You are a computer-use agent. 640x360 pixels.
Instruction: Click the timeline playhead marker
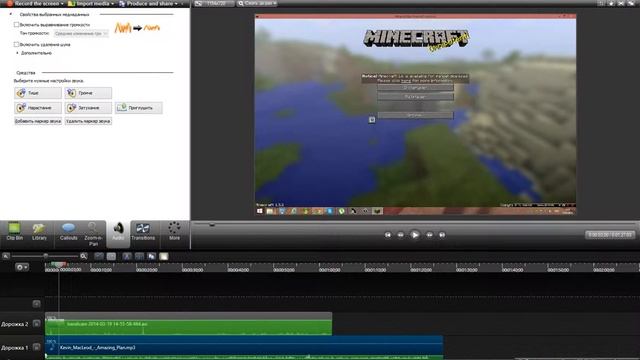[x=59, y=264]
